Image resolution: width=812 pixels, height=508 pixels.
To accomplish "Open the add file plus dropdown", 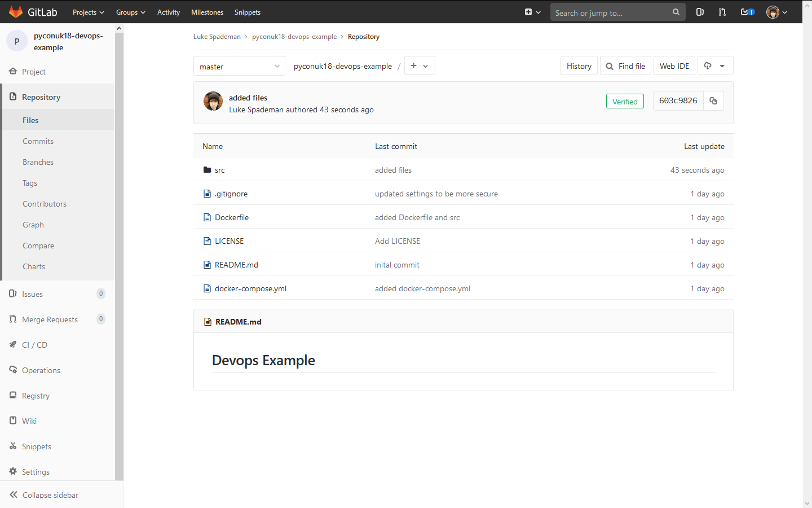I will click(x=419, y=66).
